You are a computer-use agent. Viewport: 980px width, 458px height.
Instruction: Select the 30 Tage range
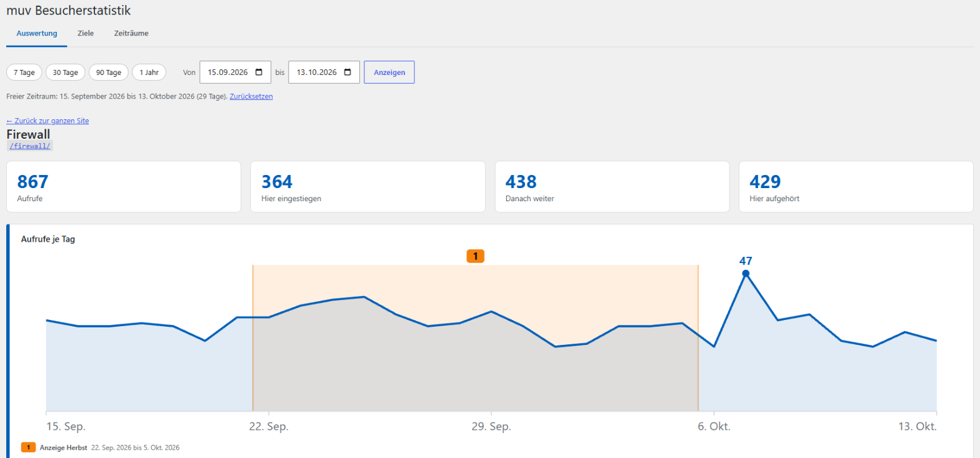point(65,72)
